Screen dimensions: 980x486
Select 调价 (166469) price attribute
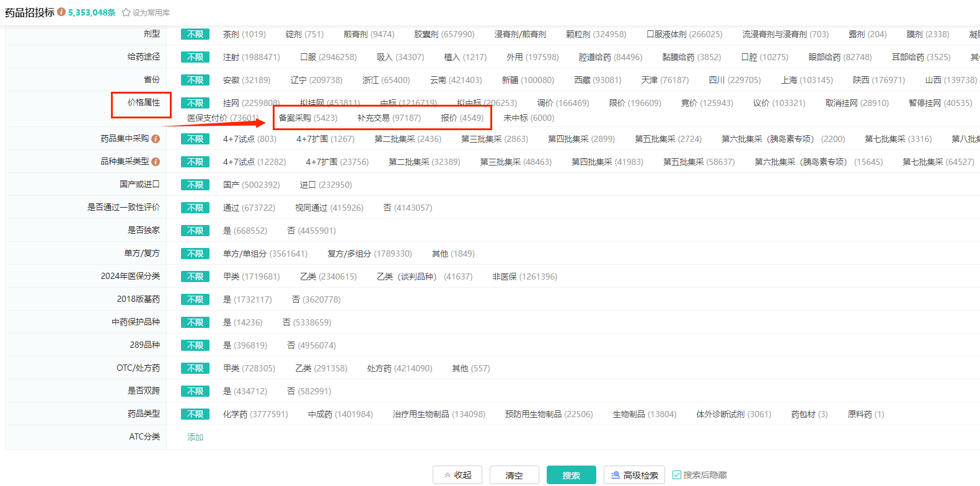(563, 103)
